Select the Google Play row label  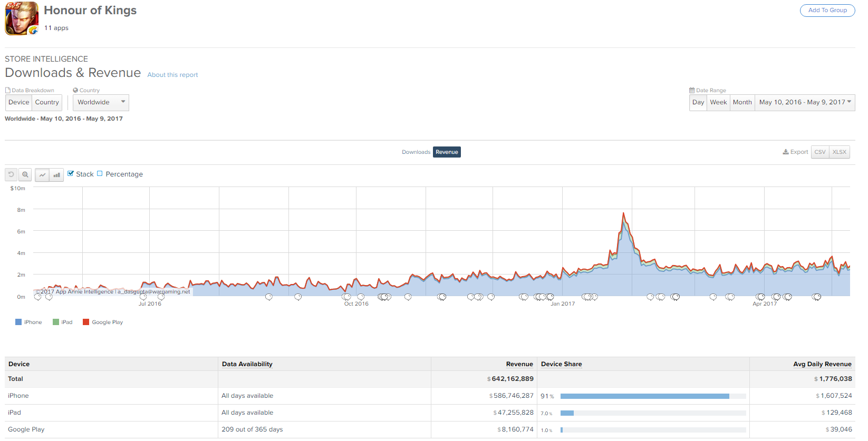(x=26, y=429)
